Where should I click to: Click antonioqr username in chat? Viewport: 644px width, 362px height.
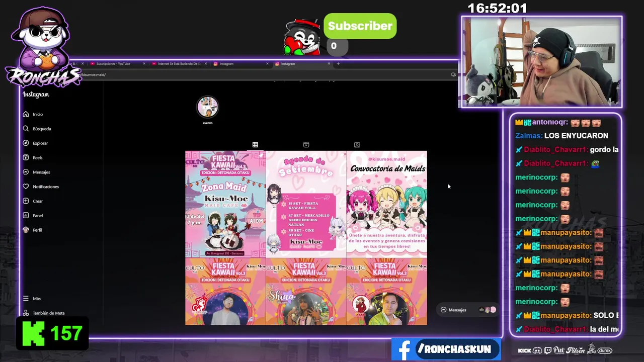tap(550, 122)
